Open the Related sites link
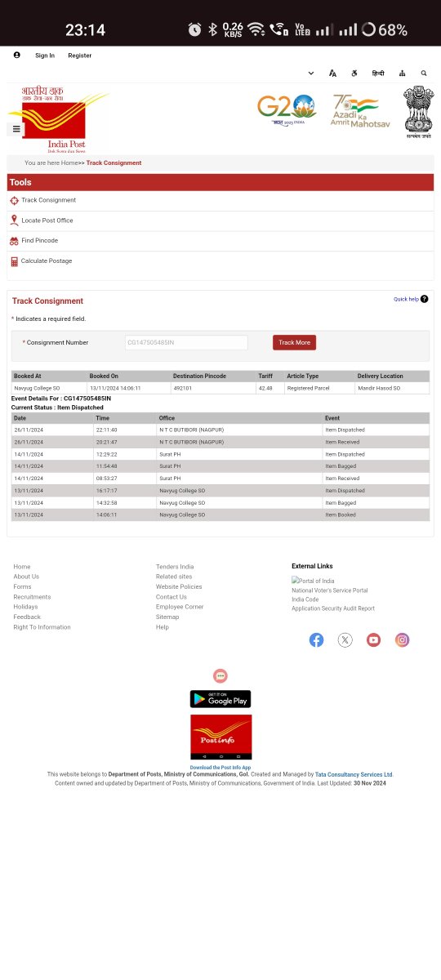Viewport: 441px width, 980px height. [174, 577]
